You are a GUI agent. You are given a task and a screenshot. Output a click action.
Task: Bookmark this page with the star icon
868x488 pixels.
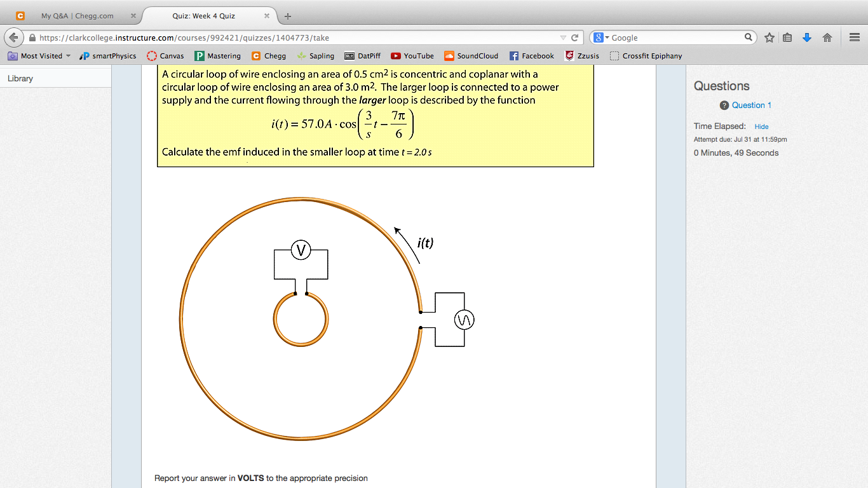pyautogui.click(x=769, y=37)
